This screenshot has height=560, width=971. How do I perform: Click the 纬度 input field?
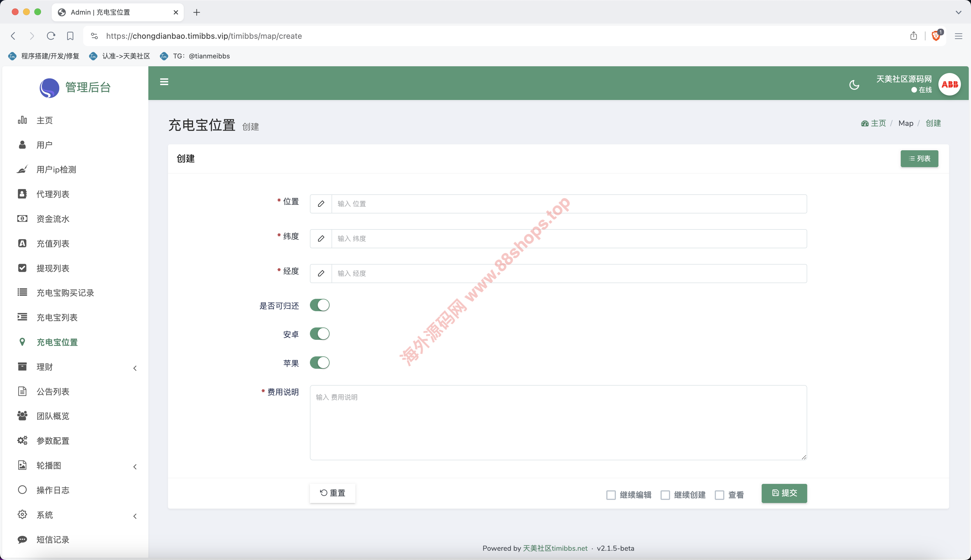[569, 239]
